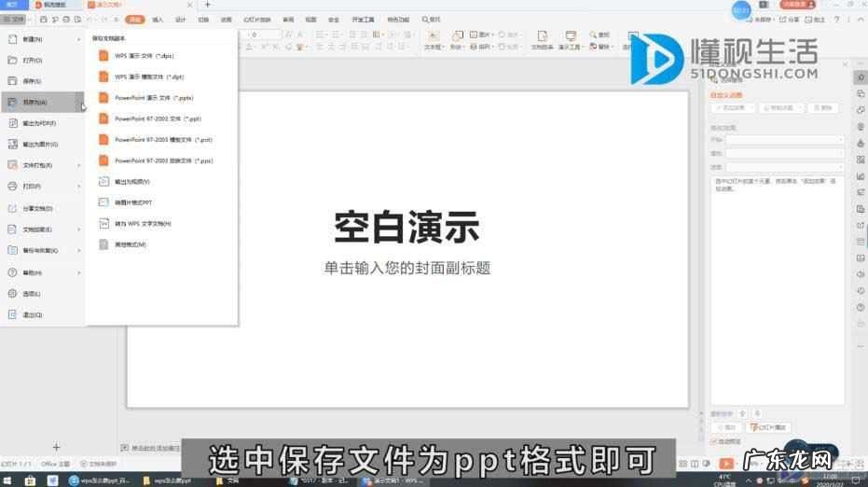Choose PowerPoint 演示文件 (*.pptx) format

(x=160, y=98)
